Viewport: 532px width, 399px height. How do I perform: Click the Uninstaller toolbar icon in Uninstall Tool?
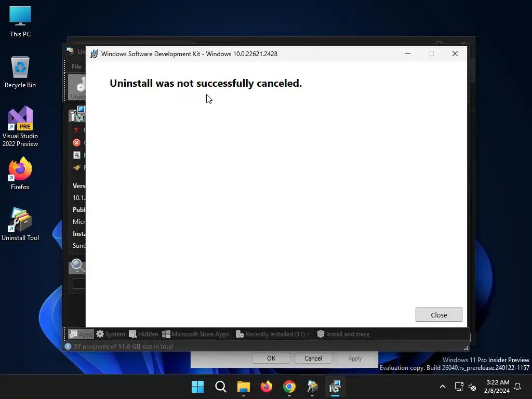tap(77, 87)
